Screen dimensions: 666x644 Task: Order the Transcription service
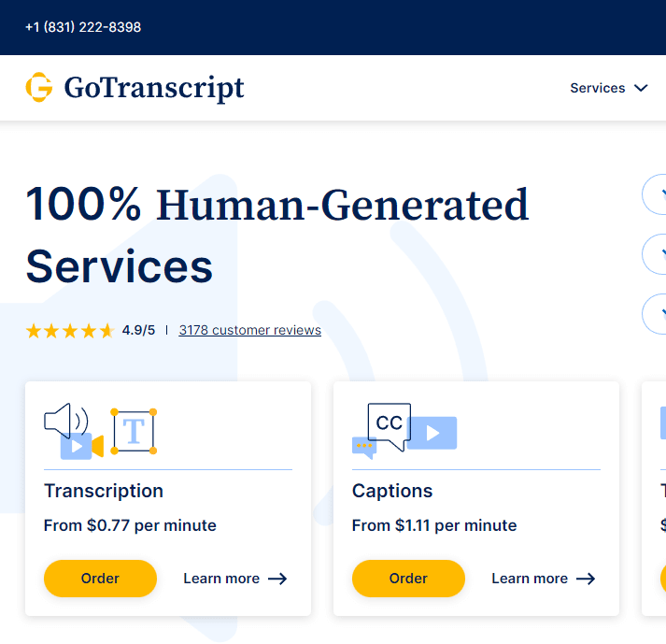point(100,579)
